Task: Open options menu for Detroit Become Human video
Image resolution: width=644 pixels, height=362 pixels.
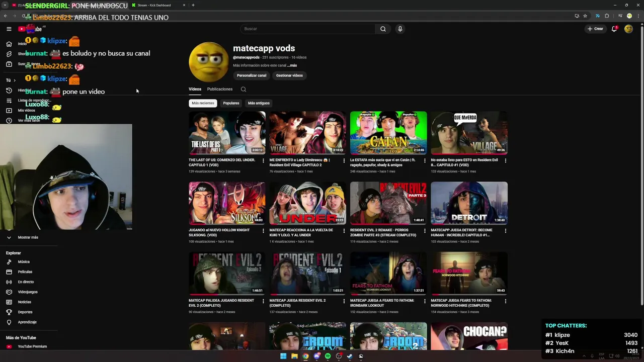Action: (505, 231)
